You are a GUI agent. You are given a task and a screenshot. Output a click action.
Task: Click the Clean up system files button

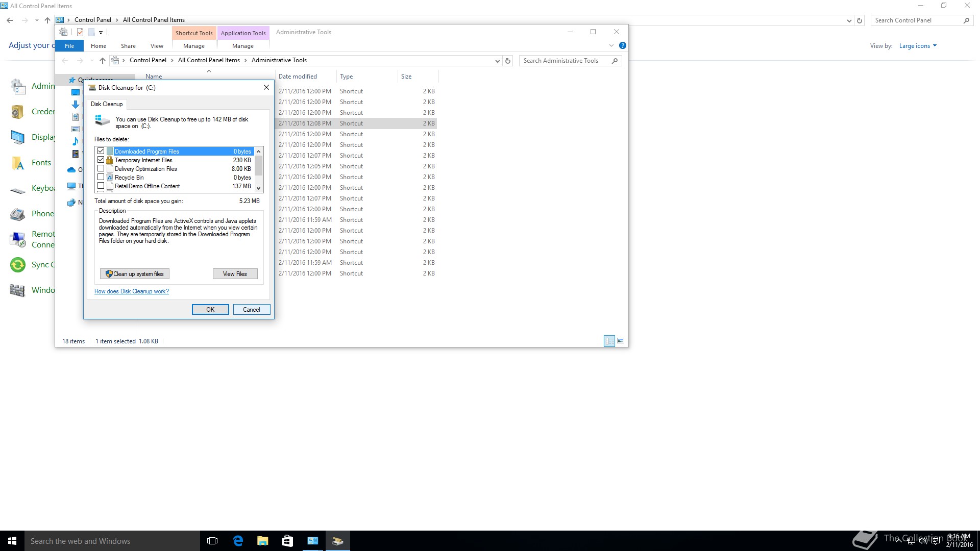[135, 274]
